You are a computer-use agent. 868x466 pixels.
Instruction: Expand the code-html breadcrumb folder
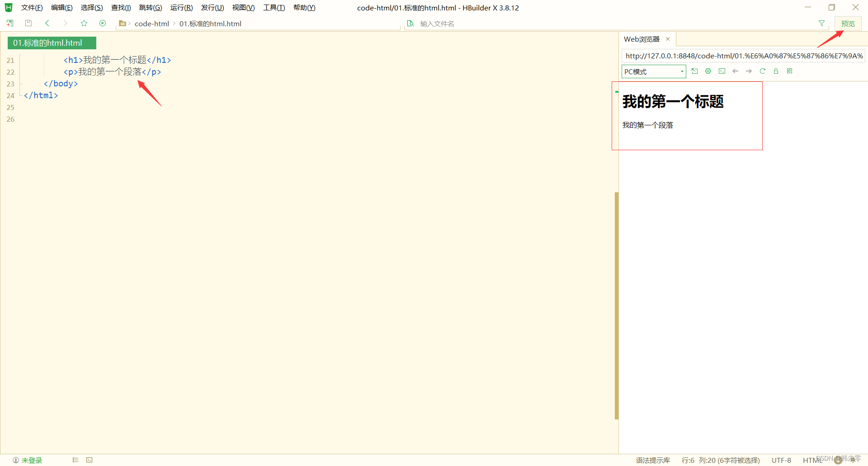(x=152, y=24)
